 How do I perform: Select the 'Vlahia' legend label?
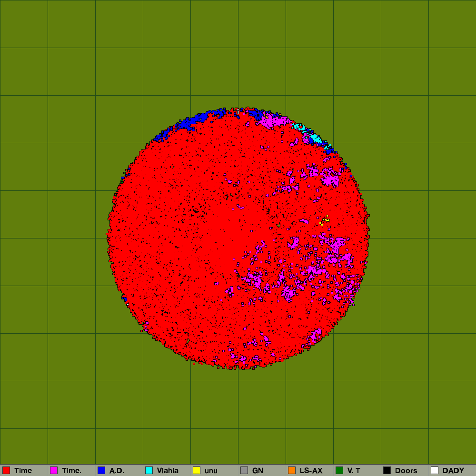pyautogui.click(x=168, y=471)
